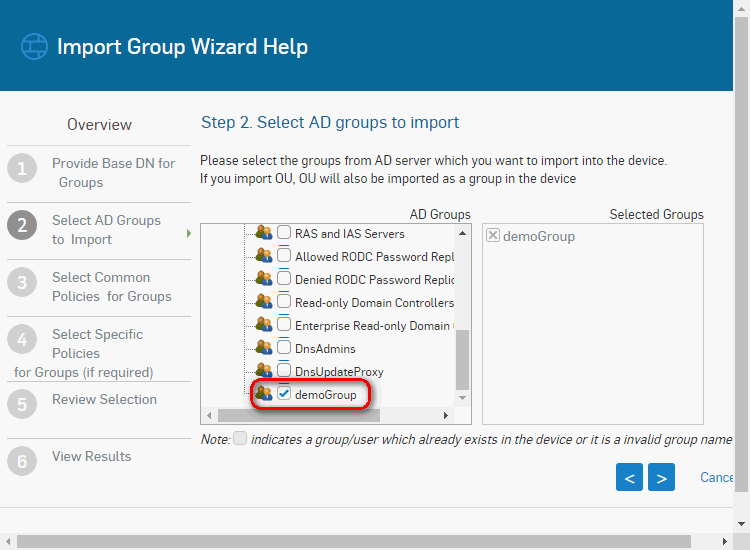Remove demoGroup using its X icon
This screenshot has width=750, height=550.
pyautogui.click(x=493, y=236)
